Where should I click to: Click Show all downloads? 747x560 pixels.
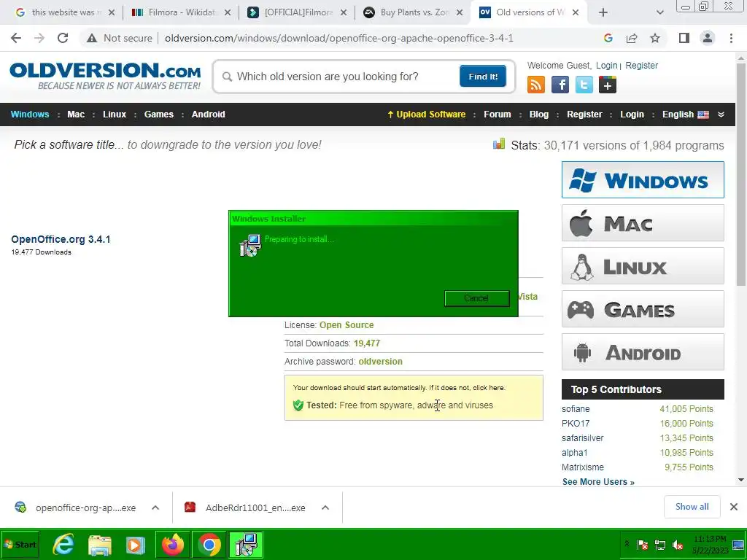pos(692,507)
